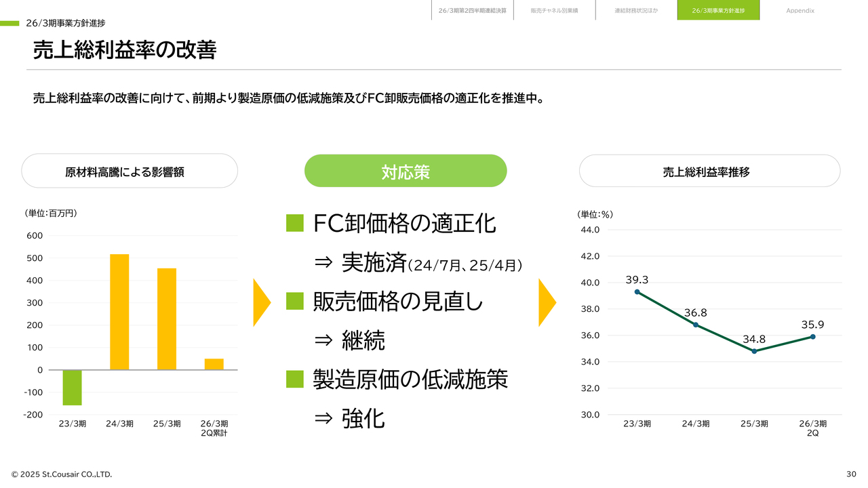Click the 39.3 data point on line chart
This screenshot has width=868, height=488.
(x=637, y=291)
